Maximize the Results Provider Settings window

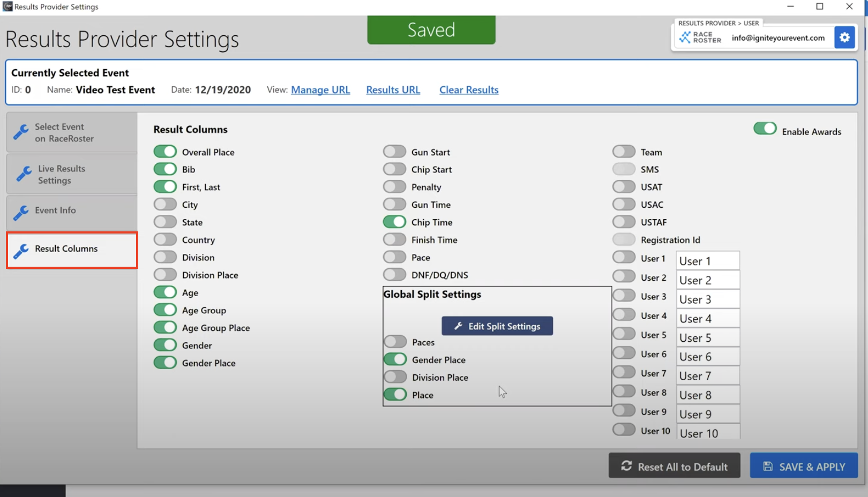tap(819, 6)
